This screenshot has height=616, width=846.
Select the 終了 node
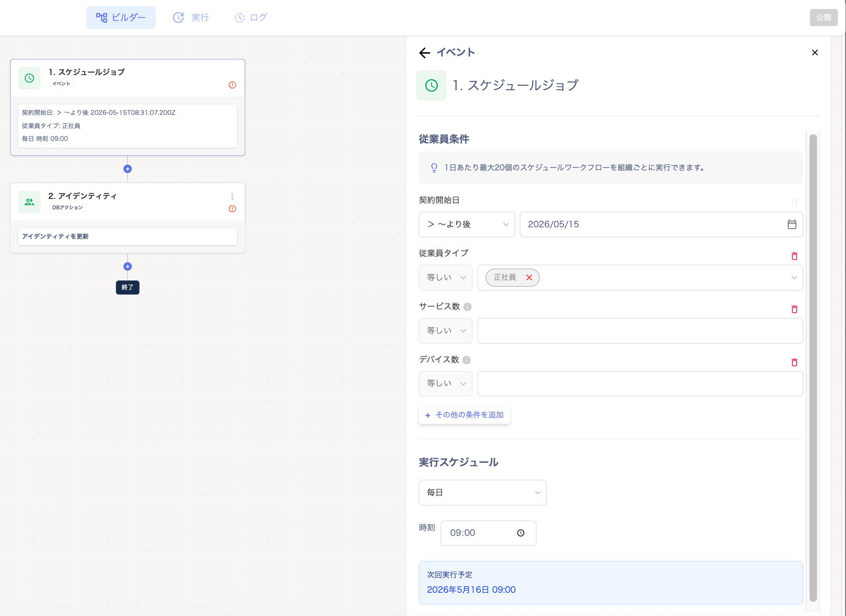click(x=128, y=287)
